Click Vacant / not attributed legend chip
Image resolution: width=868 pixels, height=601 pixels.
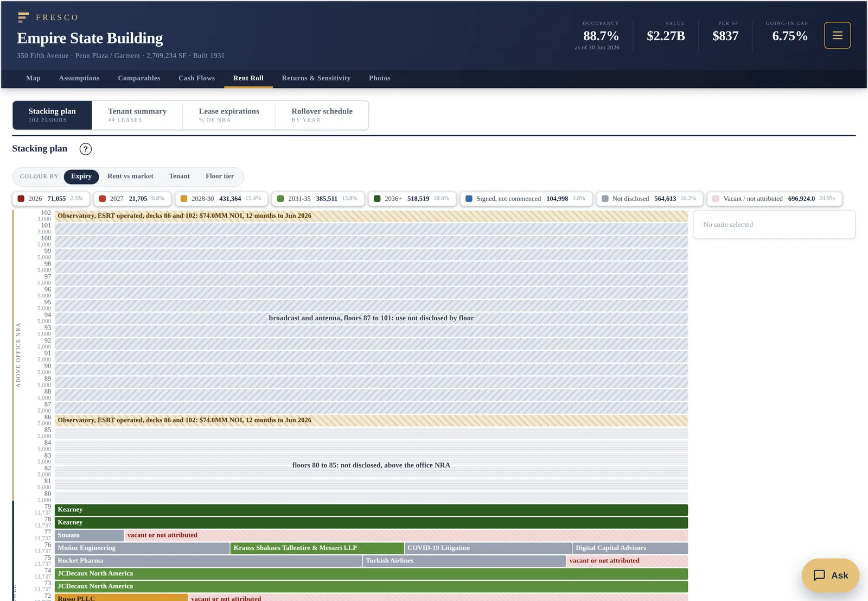point(775,199)
